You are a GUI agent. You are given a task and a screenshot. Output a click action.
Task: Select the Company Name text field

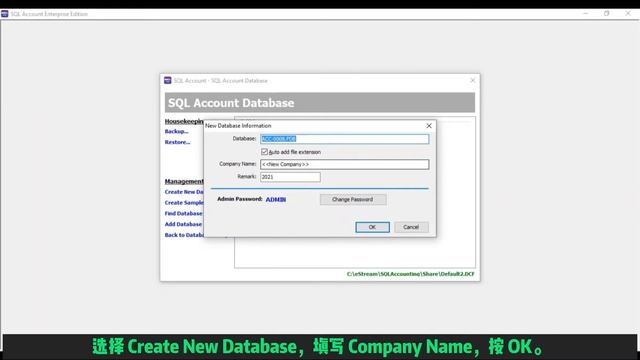click(x=344, y=164)
